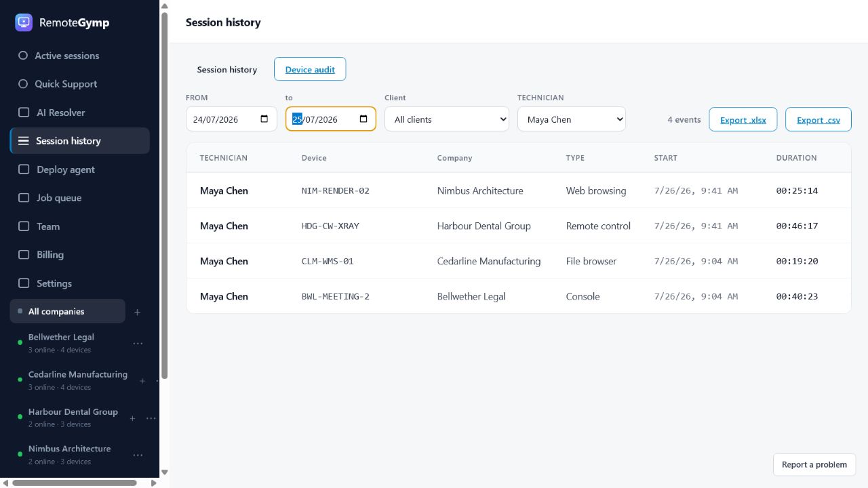The width and height of the screenshot is (868, 488).
Task: Click sidebar vertical scrollbar up arrow
Action: (164, 6)
